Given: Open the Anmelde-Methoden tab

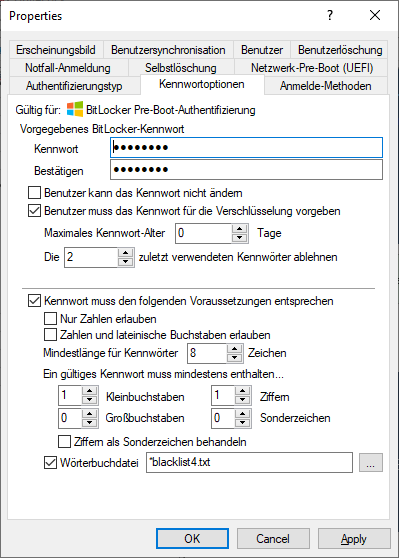Looking at the screenshot, I should [326, 86].
